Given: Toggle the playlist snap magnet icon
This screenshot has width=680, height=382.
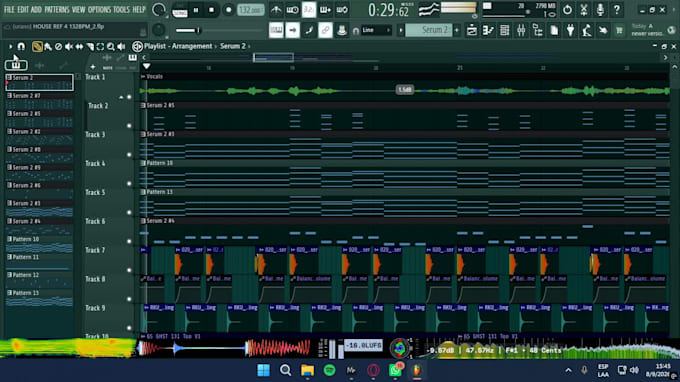Looking at the screenshot, I should [21, 46].
